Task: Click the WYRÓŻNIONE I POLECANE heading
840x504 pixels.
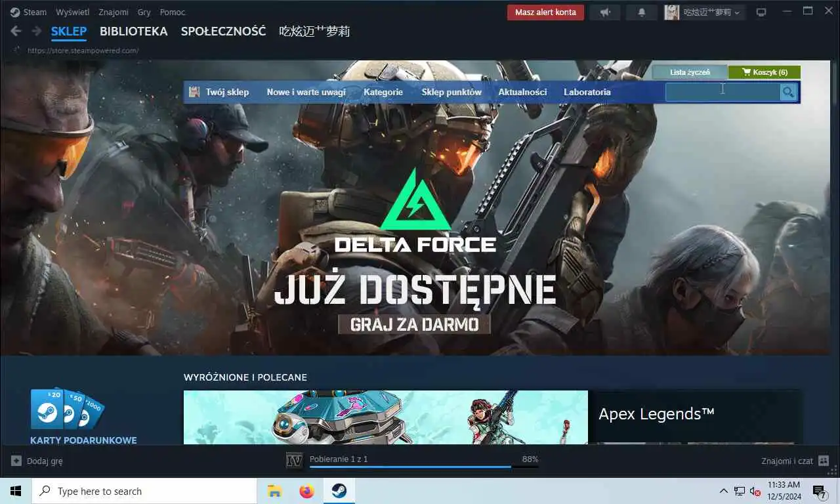Action: [245, 377]
